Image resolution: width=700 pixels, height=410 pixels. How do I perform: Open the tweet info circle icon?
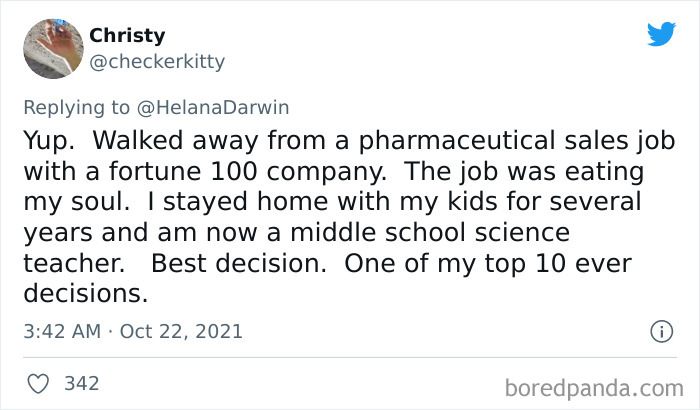click(659, 330)
